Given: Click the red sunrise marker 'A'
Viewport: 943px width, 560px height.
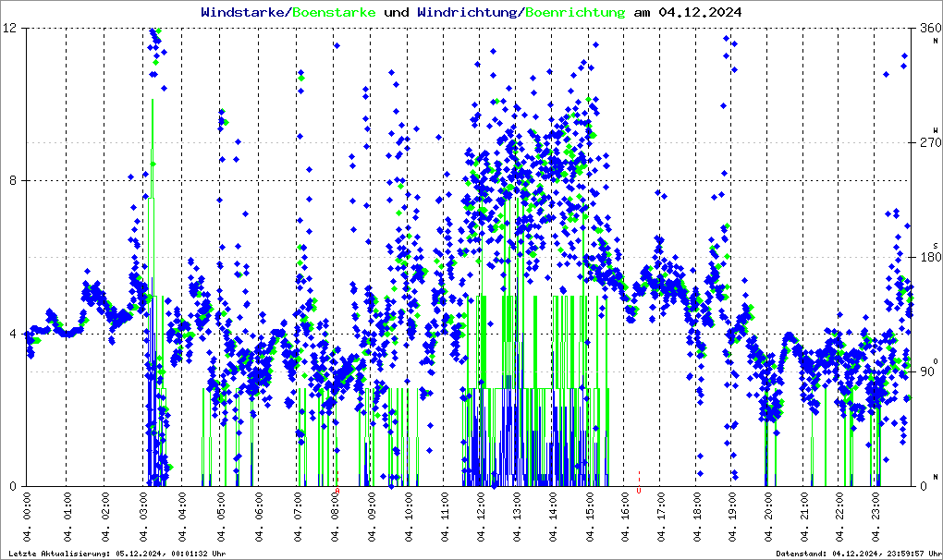Looking at the screenshot, I should (337, 492).
